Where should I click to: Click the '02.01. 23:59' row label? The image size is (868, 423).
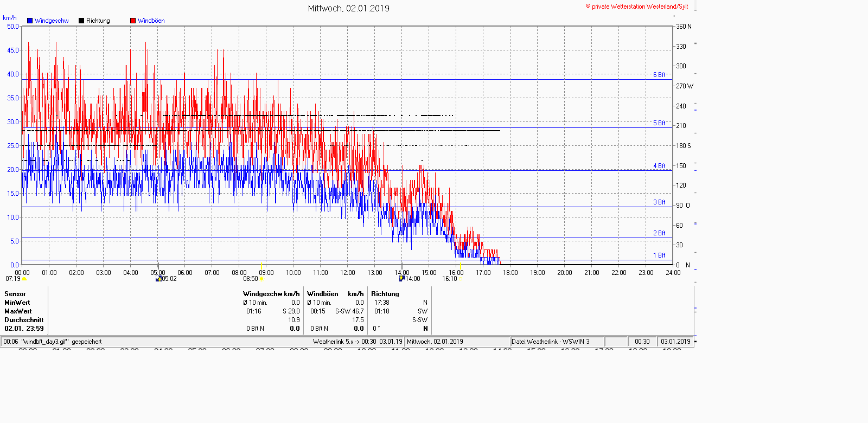24,329
